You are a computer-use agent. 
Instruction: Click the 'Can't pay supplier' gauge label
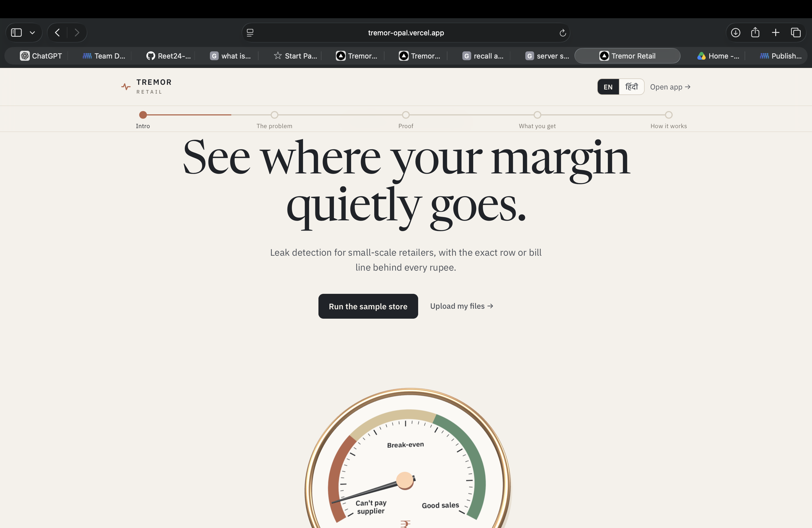[371, 507]
